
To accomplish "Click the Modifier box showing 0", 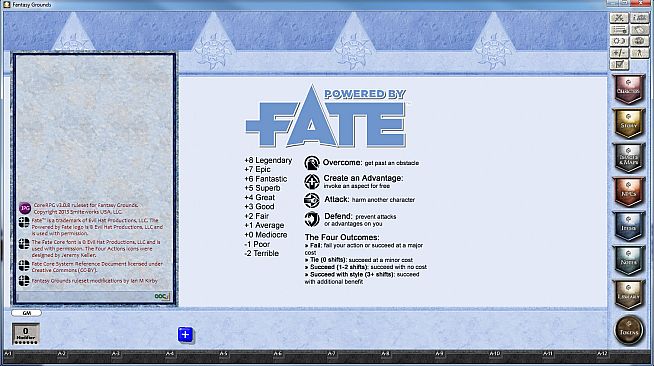I will click(x=25, y=333).
